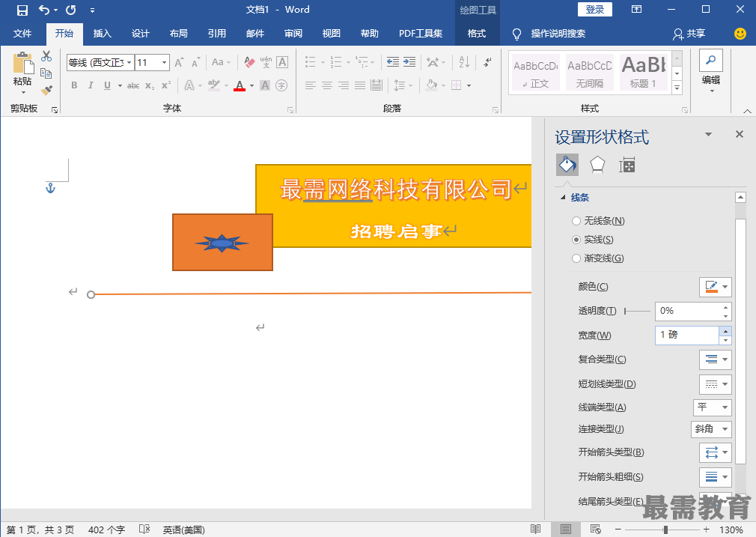
Task: Copy selection with the copy icon
Action: 46,73
